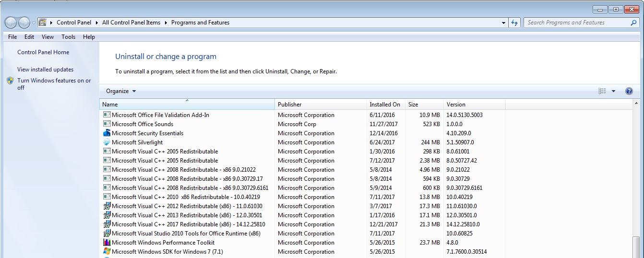
Task: Open the File menu
Action: (x=12, y=37)
